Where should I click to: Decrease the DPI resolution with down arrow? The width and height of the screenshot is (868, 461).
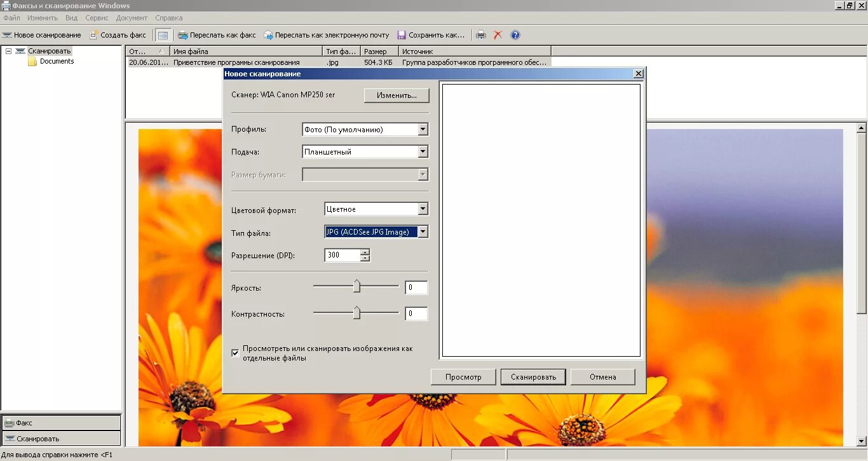click(x=365, y=258)
